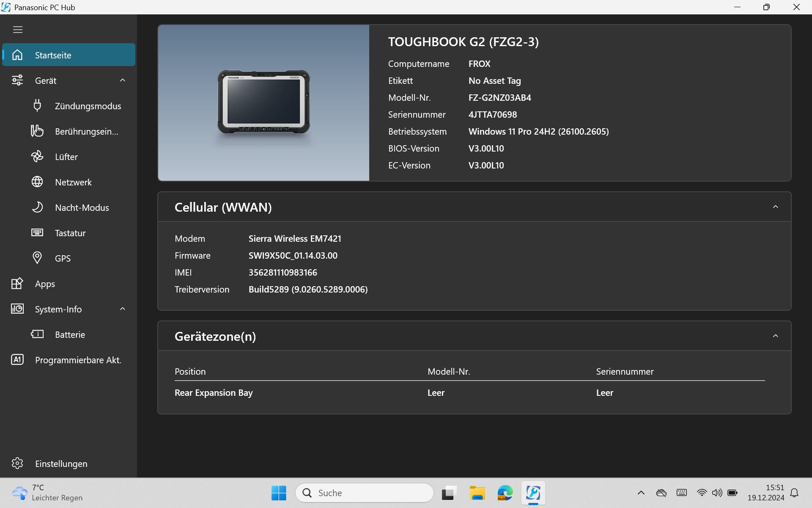Open Windows Start menu
The image size is (812, 508).
click(279, 493)
